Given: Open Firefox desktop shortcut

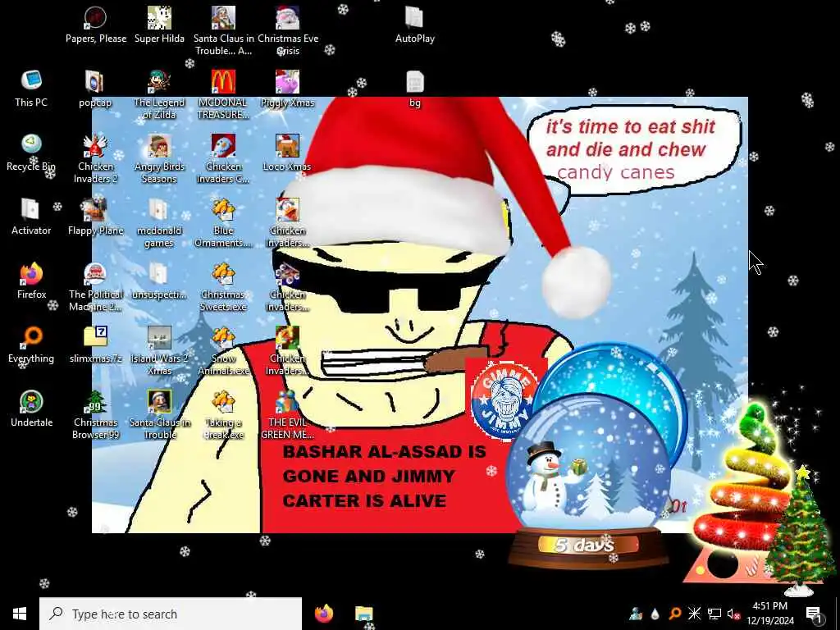Looking at the screenshot, I should pos(31,281).
